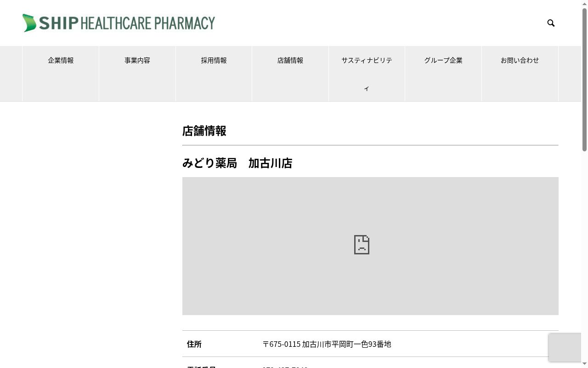The width and height of the screenshot is (588, 368).
Task: Select the address 〒675-0115 加古川市平岡町一色93番地
Action: click(327, 344)
